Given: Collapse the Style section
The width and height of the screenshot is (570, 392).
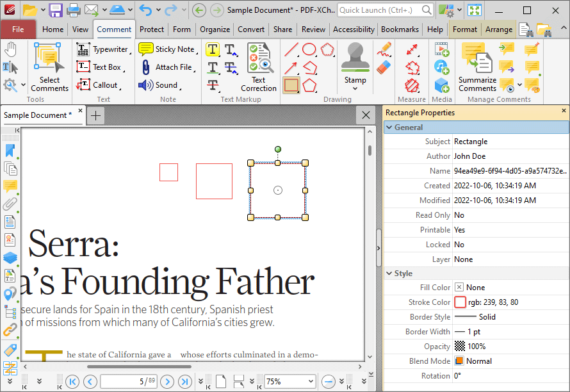Looking at the screenshot, I should (389, 273).
